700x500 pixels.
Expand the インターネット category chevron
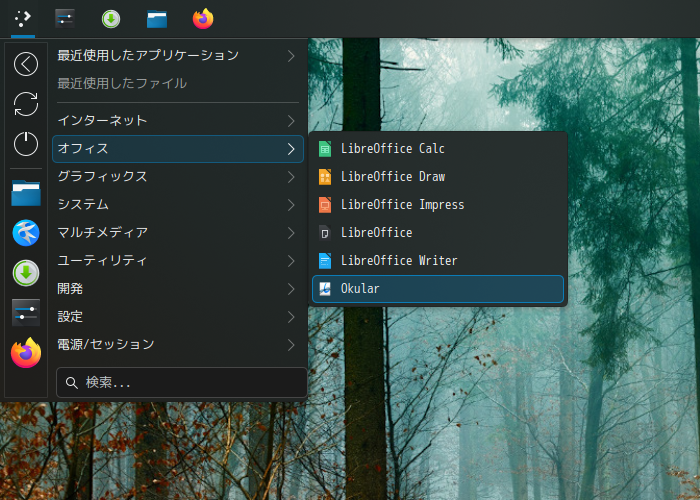coord(291,121)
